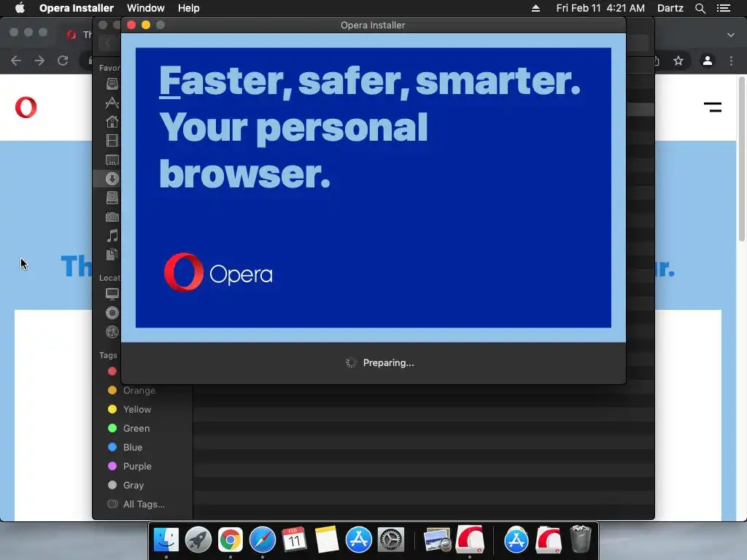Open the Help menu

coord(188,8)
